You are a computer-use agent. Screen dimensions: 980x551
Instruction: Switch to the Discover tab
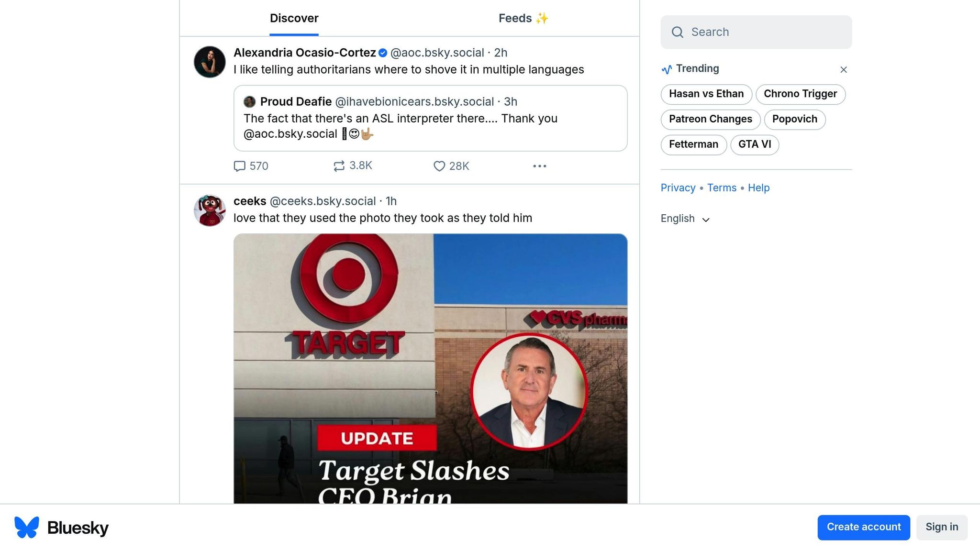tap(294, 19)
